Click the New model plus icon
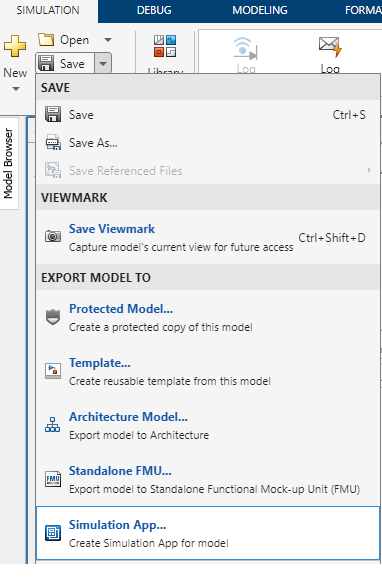 click(x=15, y=46)
